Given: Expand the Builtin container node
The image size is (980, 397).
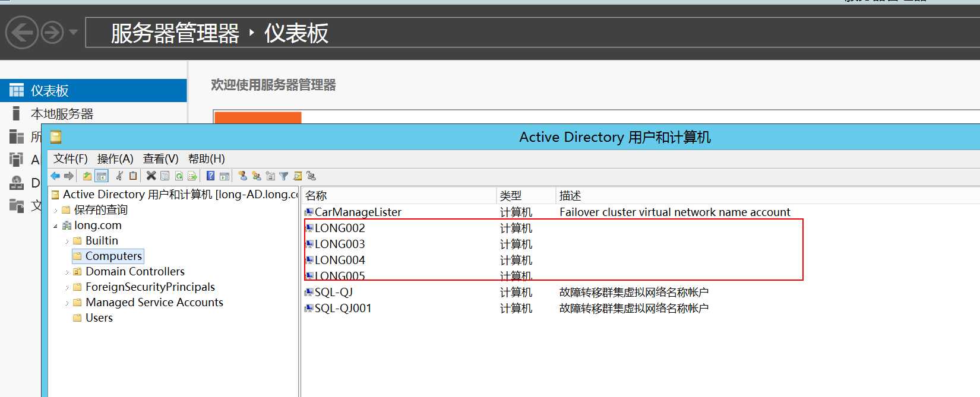Looking at the screenshot, I should pyautogui.click(x=67, y=241).
